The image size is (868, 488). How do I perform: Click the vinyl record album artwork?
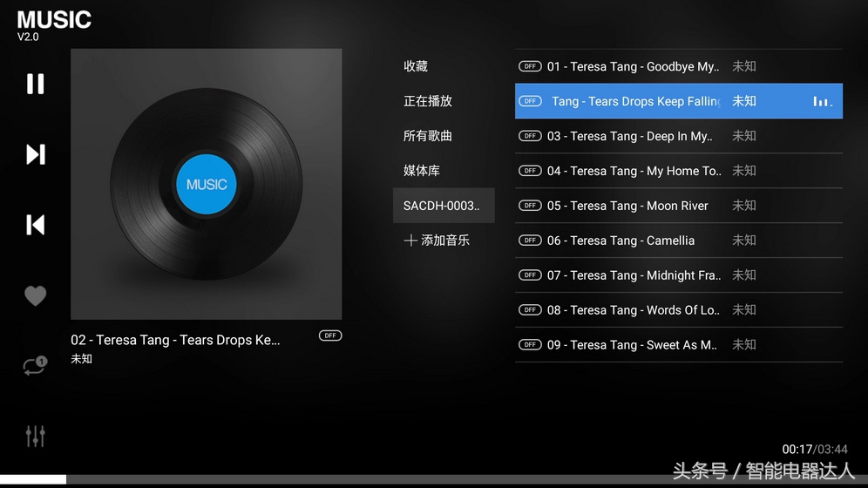(206, 184)
